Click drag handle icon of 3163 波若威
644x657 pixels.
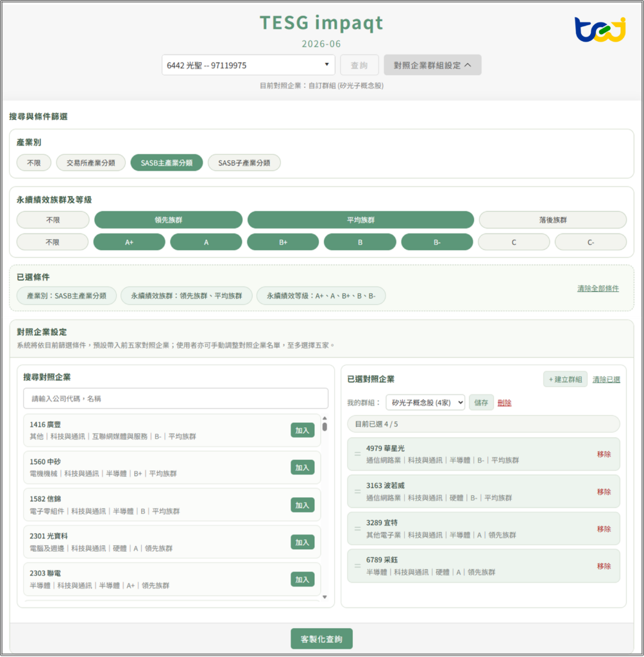point(357,491)
